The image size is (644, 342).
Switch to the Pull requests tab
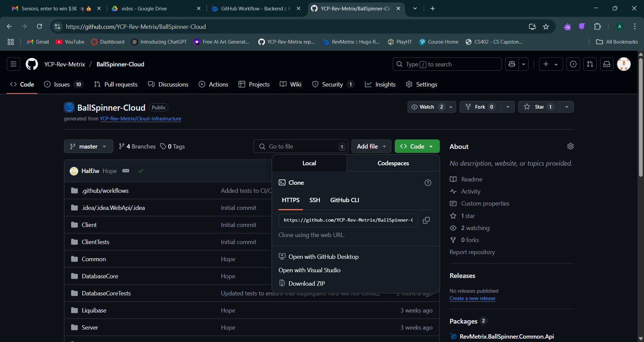click(116, 84)
